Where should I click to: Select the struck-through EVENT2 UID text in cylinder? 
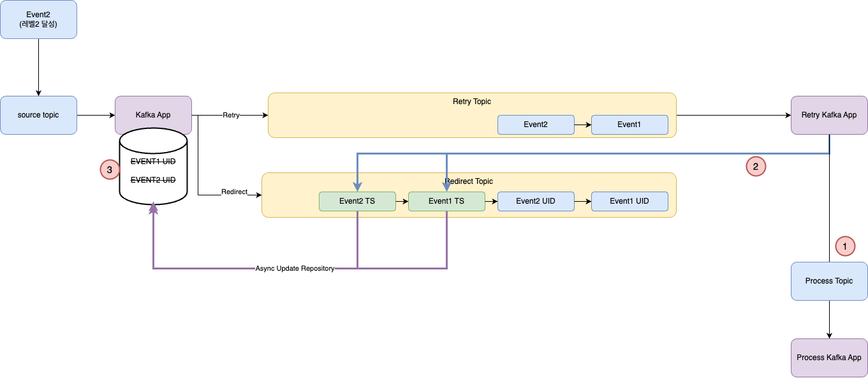[x=153, y=180]
